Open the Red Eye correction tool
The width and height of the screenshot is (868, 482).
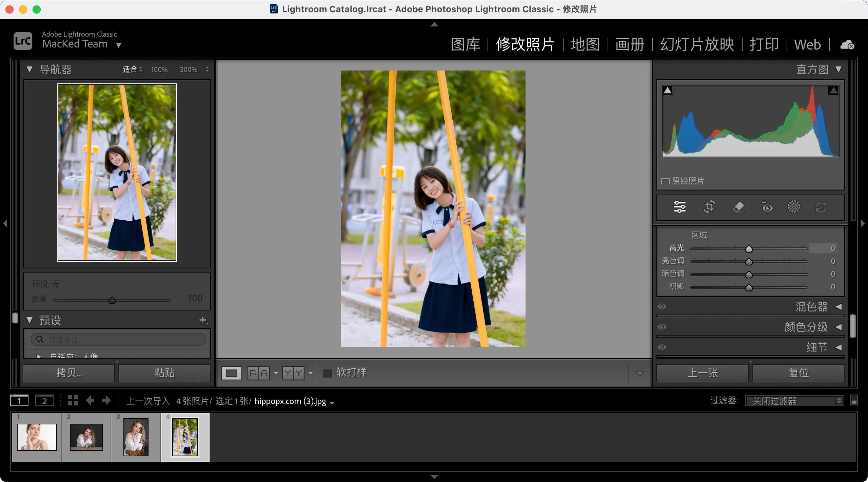pyautogui.click(x=767, y=207)
